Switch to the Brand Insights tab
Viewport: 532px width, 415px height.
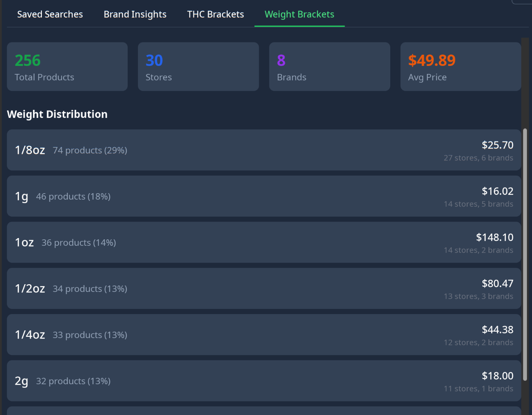click(x=135, y=14)
